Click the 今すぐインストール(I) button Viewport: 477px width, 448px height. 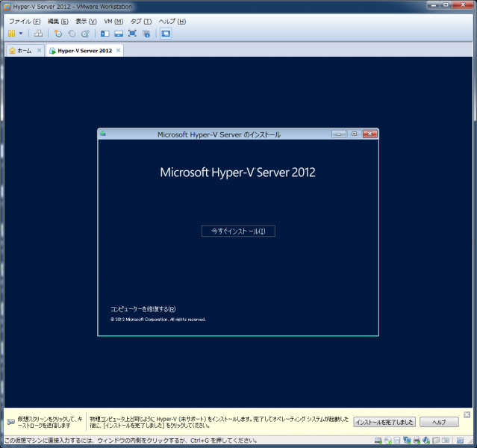pos(238,231)
